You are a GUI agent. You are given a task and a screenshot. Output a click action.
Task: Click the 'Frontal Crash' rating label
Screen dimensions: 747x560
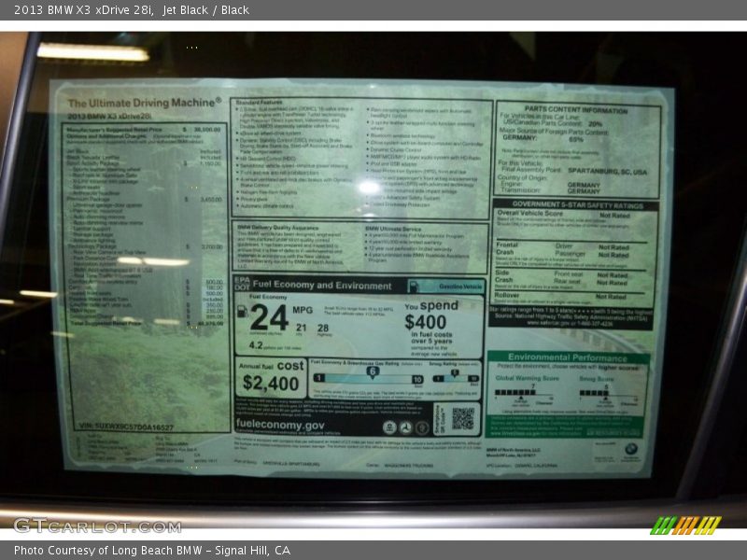[x=506, y=248]
